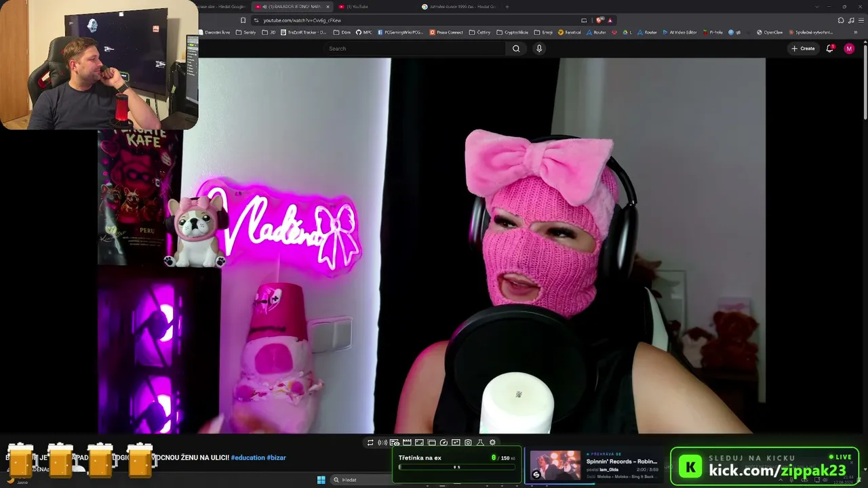Open a new browser tab

(x=507, y=7)
